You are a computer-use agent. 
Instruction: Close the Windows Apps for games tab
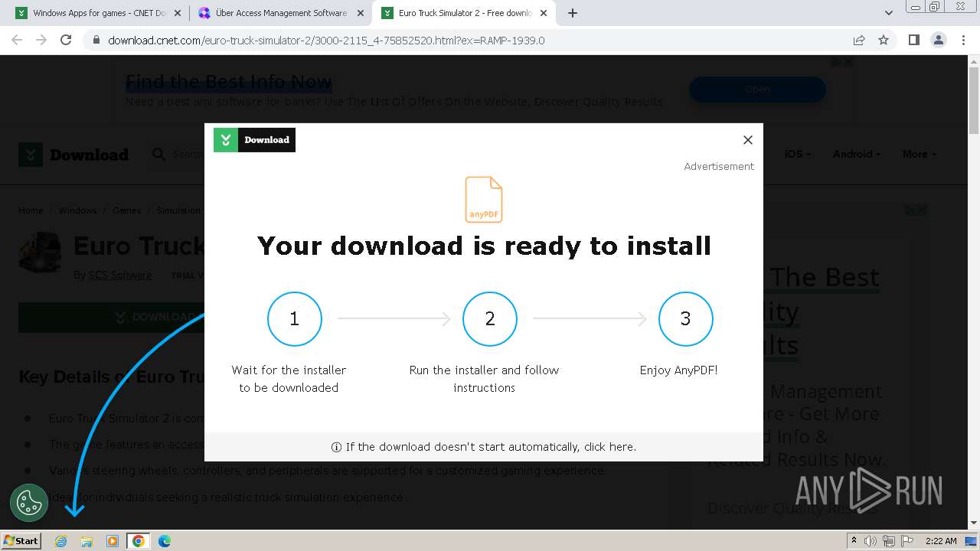pyautogui.click(x=178, y=13)
